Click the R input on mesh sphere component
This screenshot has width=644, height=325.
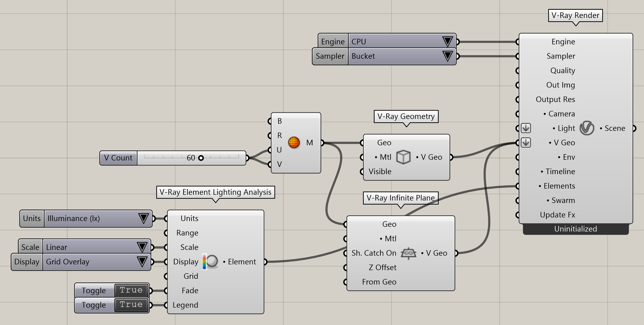pos(279,135)
